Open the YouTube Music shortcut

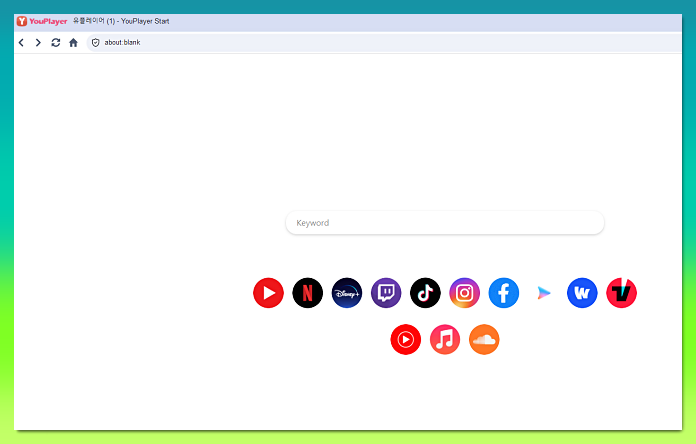pyautogui.click(x=406, y=340)
